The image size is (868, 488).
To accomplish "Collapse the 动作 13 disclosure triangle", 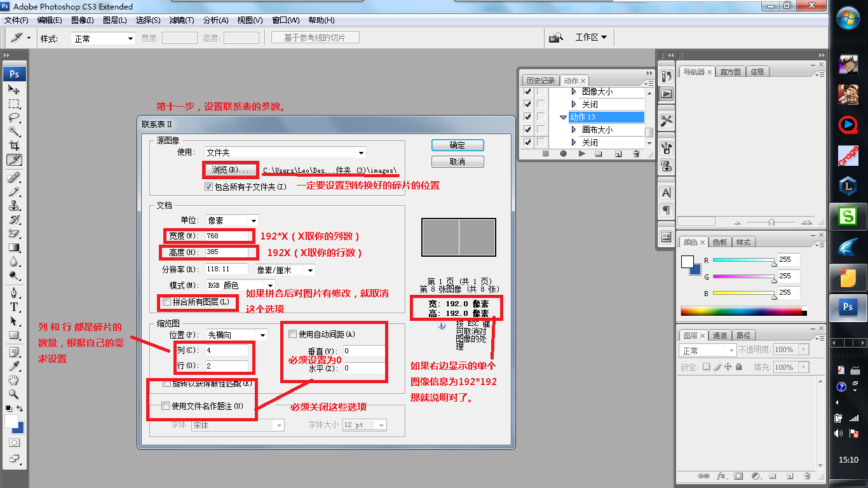I will [x=563, y=117].
